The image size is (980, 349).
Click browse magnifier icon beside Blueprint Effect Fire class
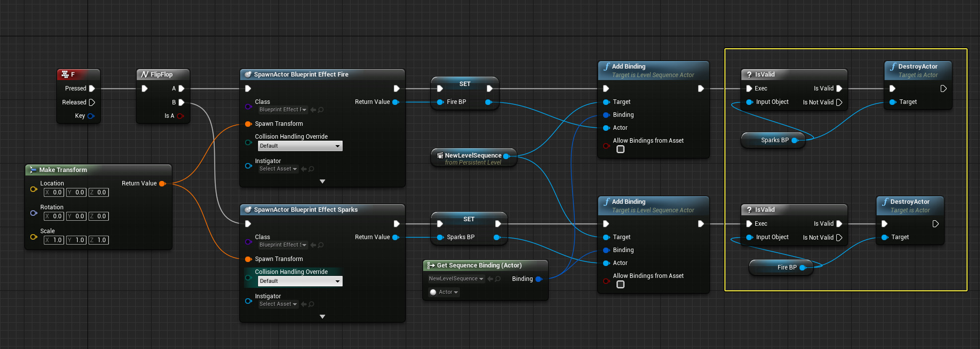tap(321, 110)
